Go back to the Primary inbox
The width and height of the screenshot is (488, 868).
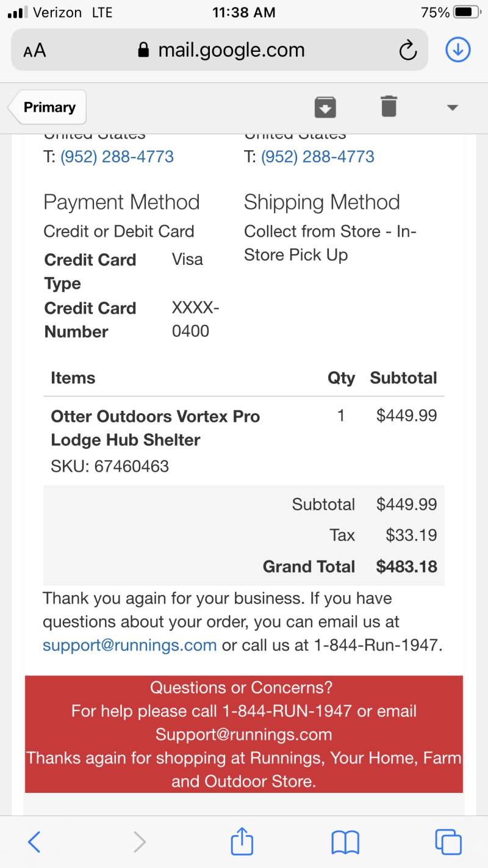48,107
